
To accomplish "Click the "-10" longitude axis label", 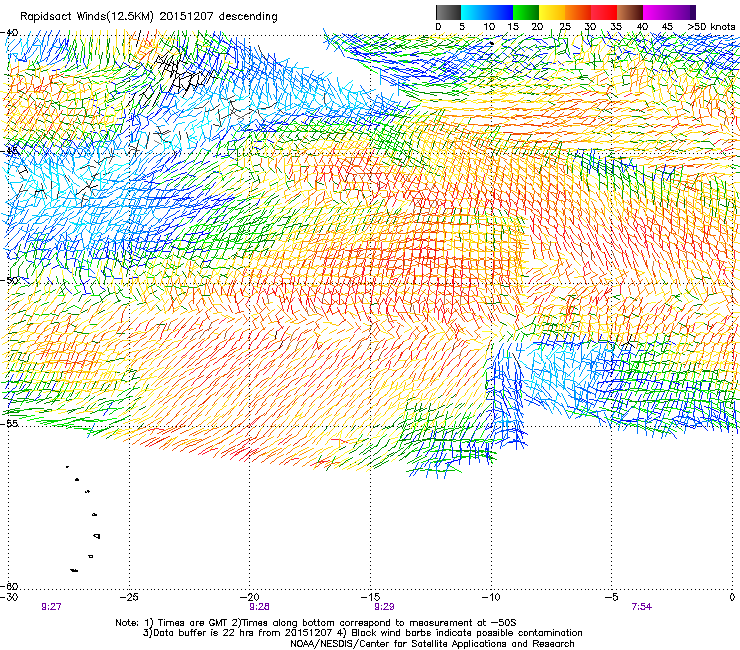I will (491, 597).
